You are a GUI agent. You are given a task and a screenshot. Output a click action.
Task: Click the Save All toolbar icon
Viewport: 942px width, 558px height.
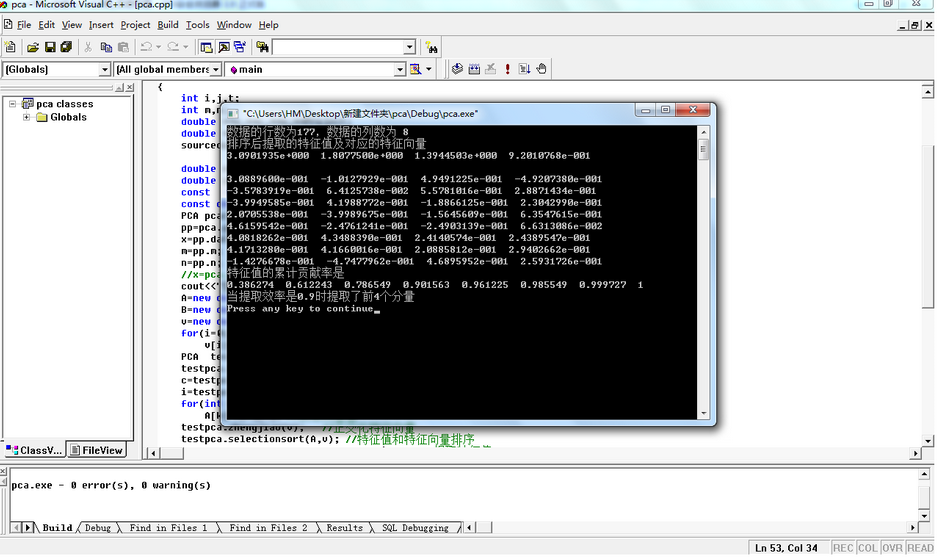point(66,47)
